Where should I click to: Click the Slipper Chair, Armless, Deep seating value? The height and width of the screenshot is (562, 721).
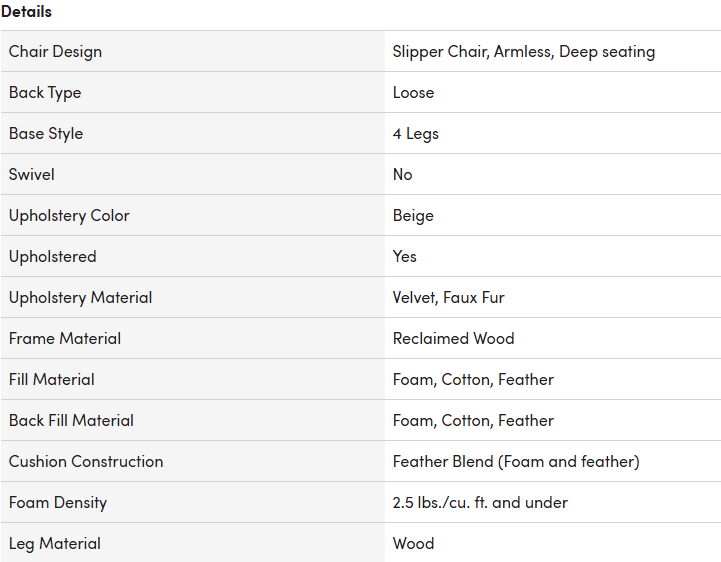click(524, 52)
